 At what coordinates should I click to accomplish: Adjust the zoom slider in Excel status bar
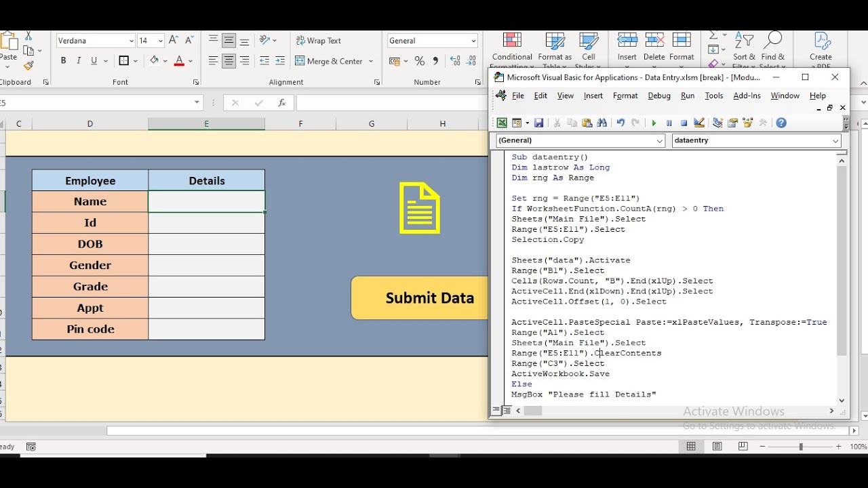[800, 447]
